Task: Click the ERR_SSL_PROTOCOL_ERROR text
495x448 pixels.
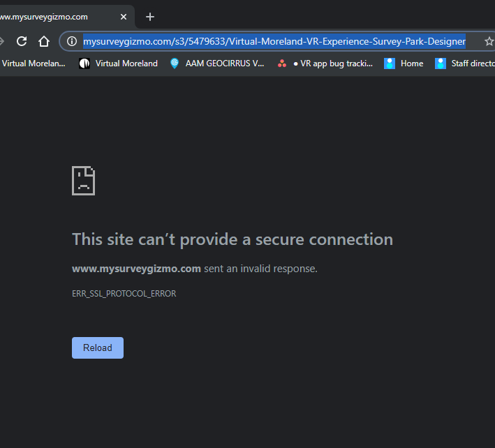Action: click(x=124, y=294)
